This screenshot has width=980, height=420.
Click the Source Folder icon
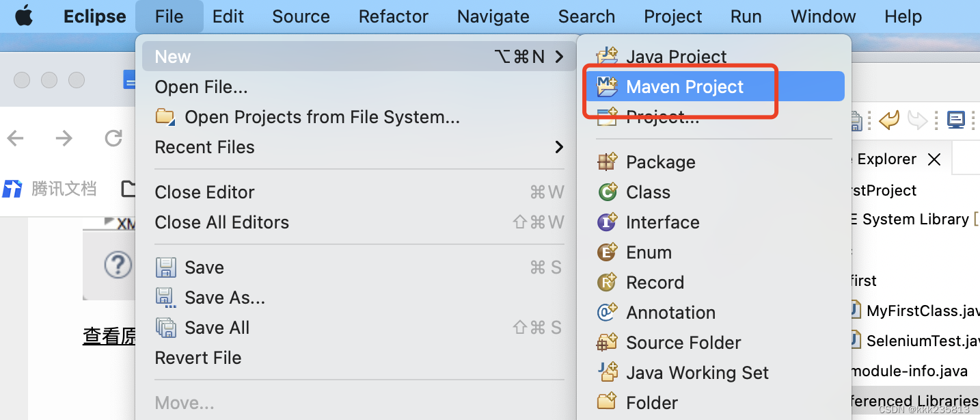tap(607, 343)
